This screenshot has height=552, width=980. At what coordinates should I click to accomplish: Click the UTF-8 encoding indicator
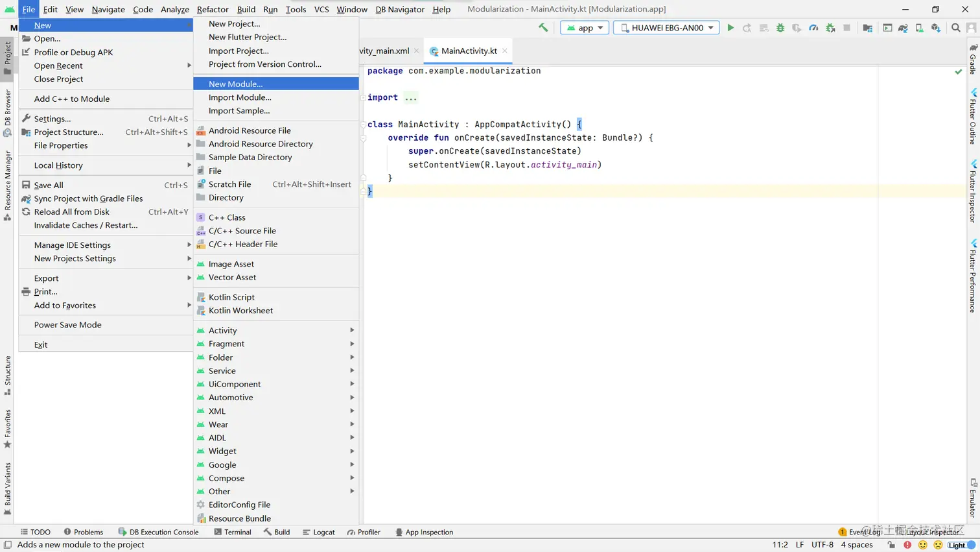coord(822,545)
